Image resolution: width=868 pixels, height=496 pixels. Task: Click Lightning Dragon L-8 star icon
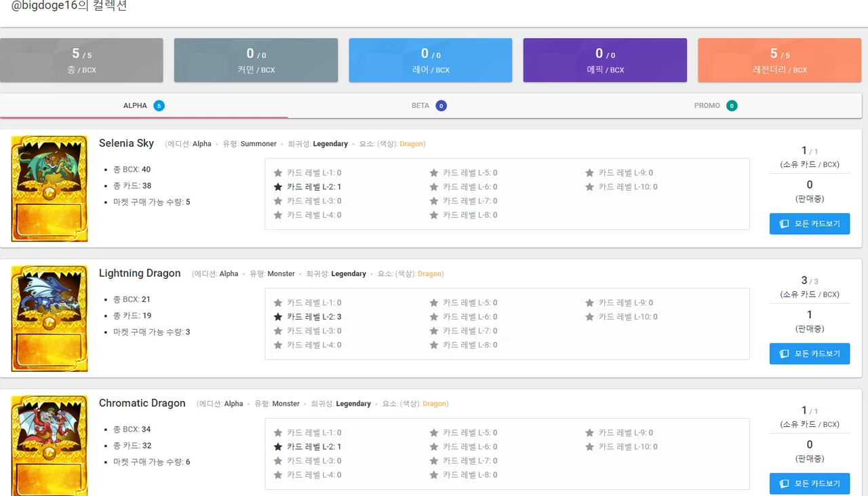coord(434,345)
